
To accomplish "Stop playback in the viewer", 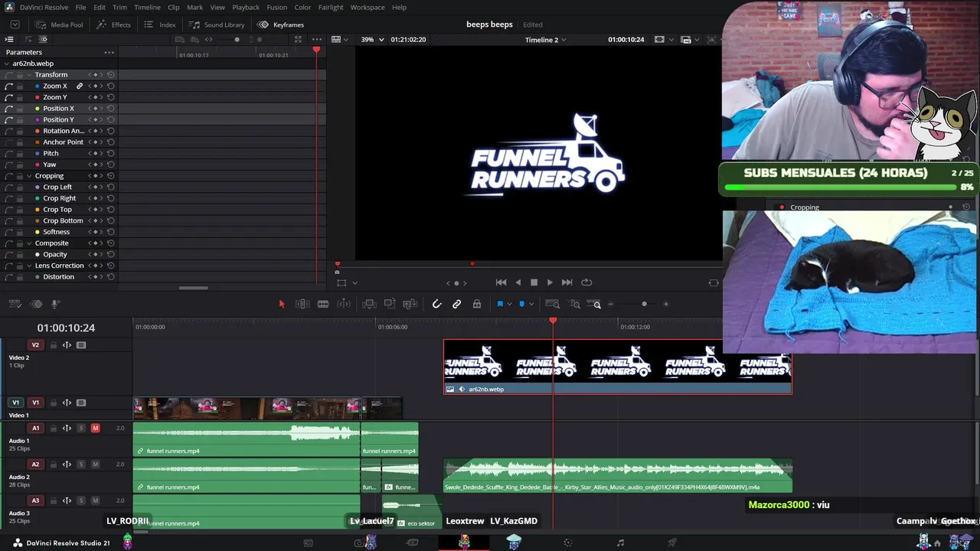I will [534, 282].
